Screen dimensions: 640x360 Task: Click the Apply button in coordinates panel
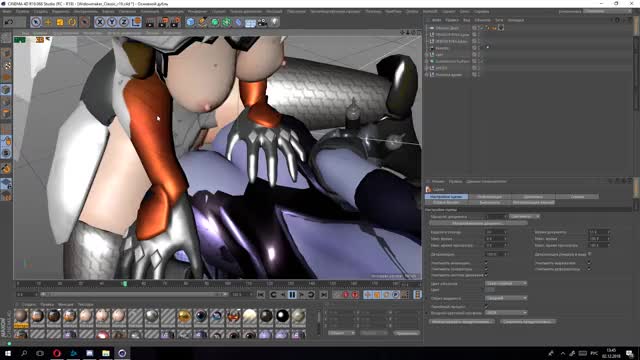[407, 333]
